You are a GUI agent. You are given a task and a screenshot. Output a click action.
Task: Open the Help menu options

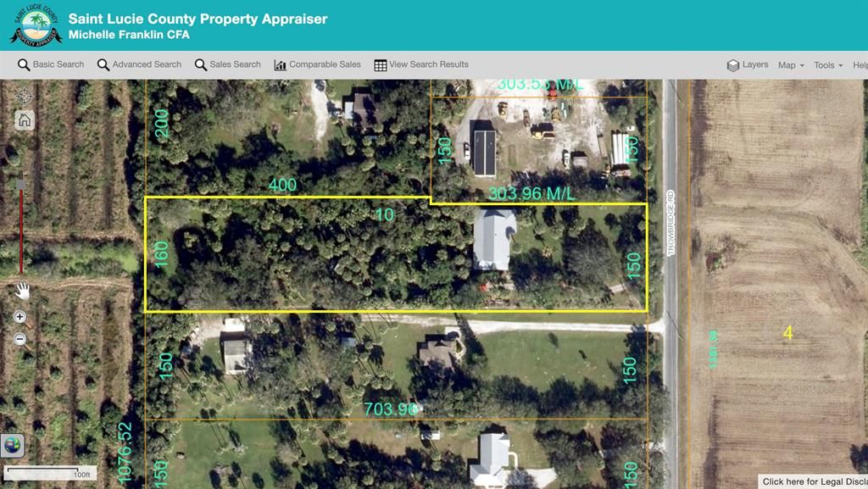pos(860,64)
